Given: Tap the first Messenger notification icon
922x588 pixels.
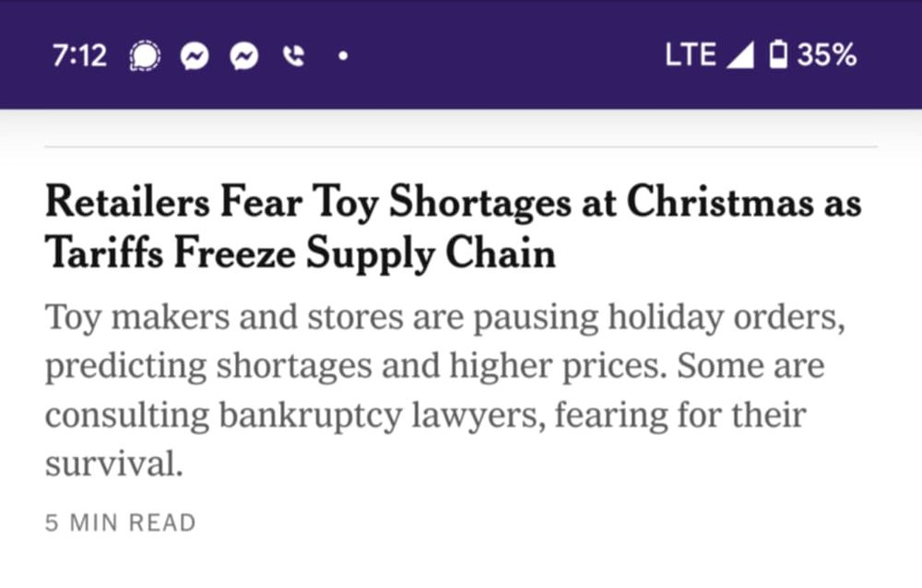Looking at the screenshot, I should tap(195, 56).
